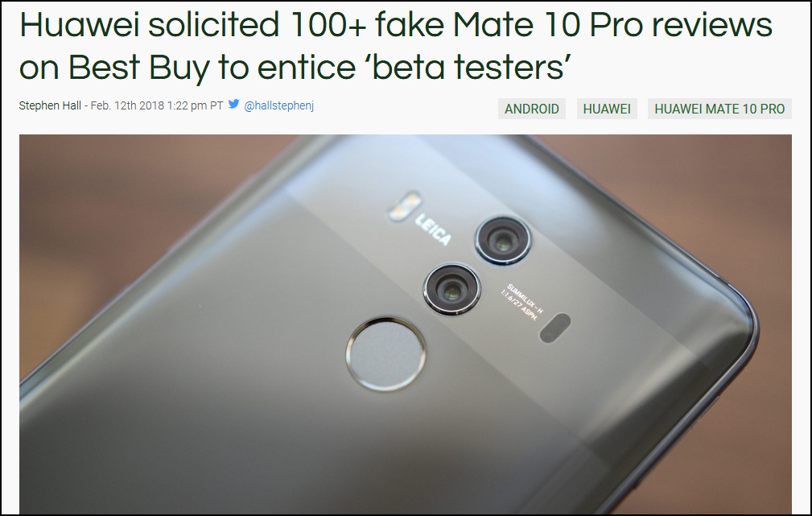Open the HUAWEI MATE 10 PRO tag
812x516 pixels.
point(719,109)
